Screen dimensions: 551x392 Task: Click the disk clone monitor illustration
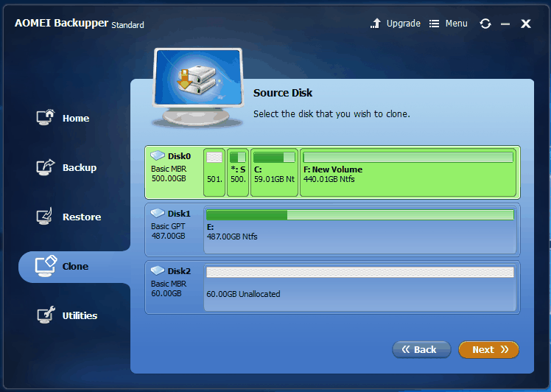(x=198, y=87)
